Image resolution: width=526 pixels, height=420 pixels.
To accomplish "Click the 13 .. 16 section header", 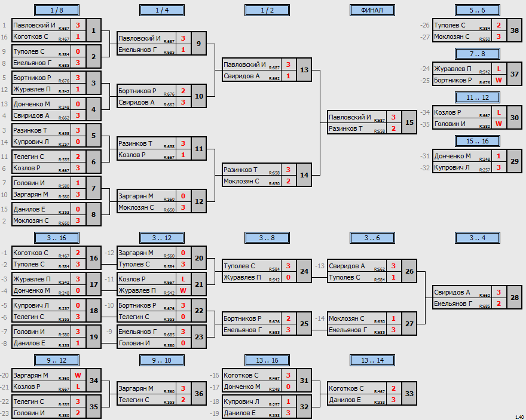I will tap(267, 361).
